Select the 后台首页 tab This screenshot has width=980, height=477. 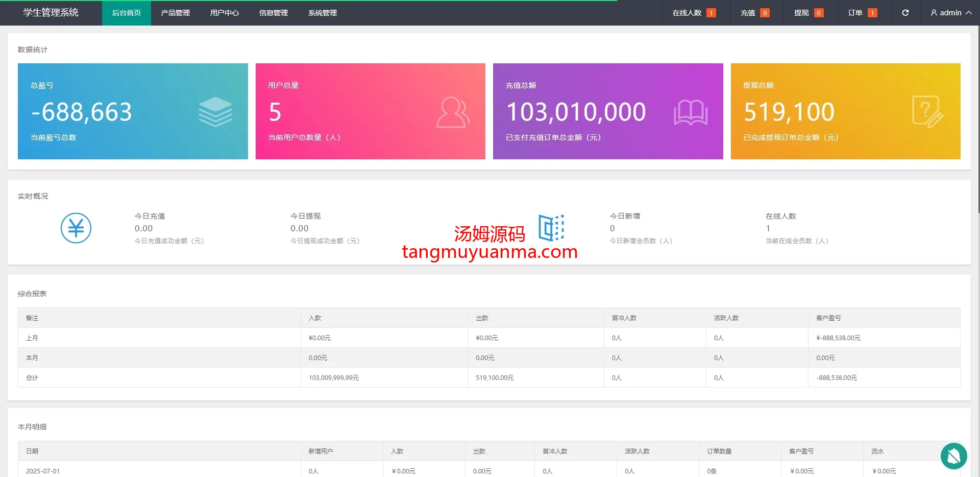[127, 13]
